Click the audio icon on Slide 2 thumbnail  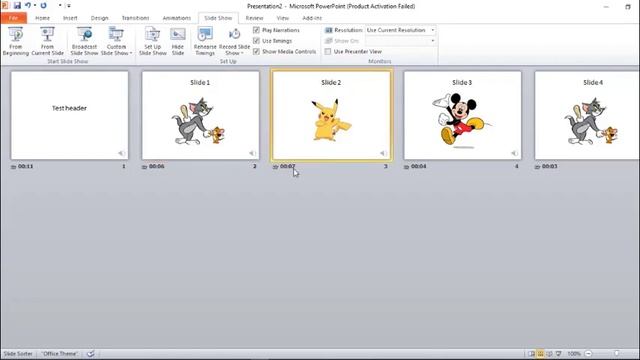[384, 153]
